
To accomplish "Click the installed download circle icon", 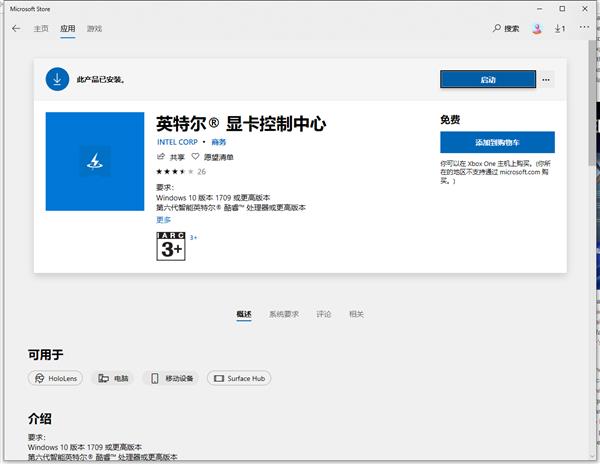I will [57, 79].
